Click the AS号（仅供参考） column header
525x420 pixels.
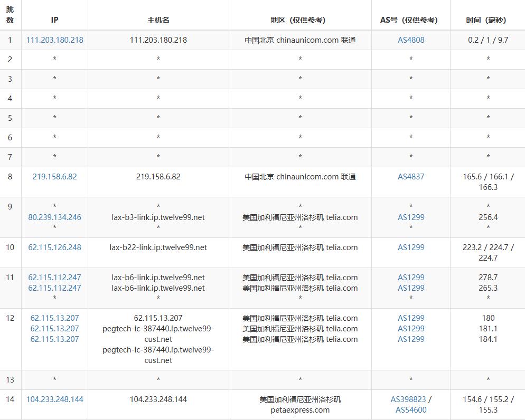pos(410,20)
